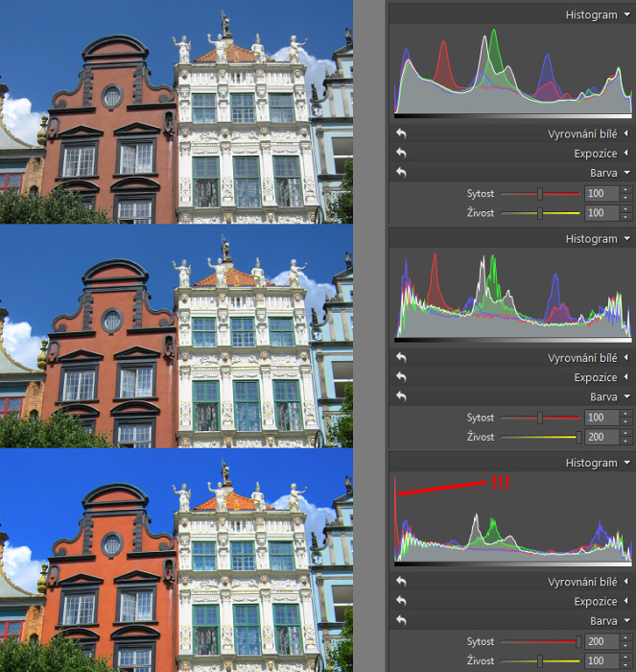
Task: Decrease Živost using stepper in bottom panel
Action: point(626,664)
